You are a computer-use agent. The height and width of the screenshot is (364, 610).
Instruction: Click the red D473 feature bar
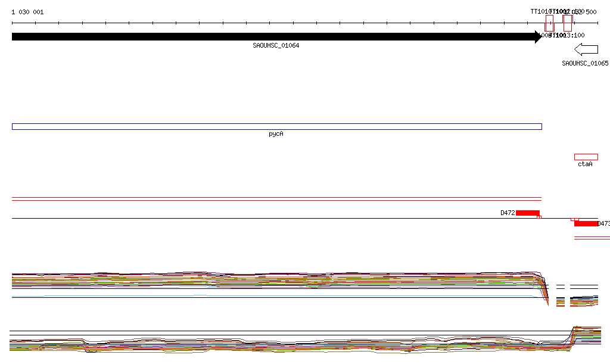(586, 223)
